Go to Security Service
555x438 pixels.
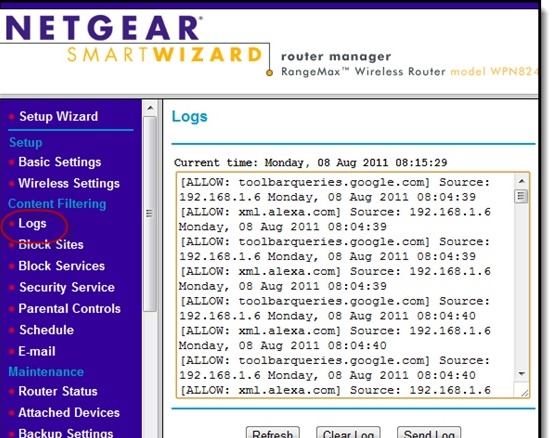(67, 287)
